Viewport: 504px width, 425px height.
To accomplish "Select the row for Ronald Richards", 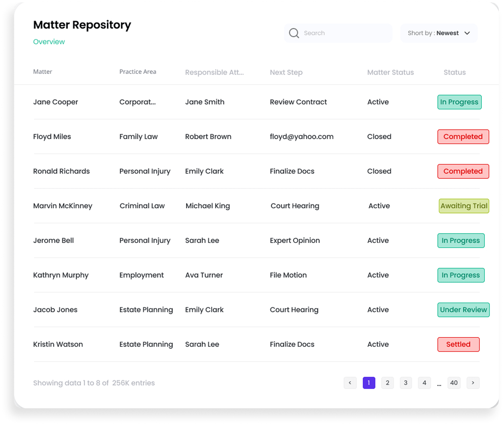I will click(61, 171).
